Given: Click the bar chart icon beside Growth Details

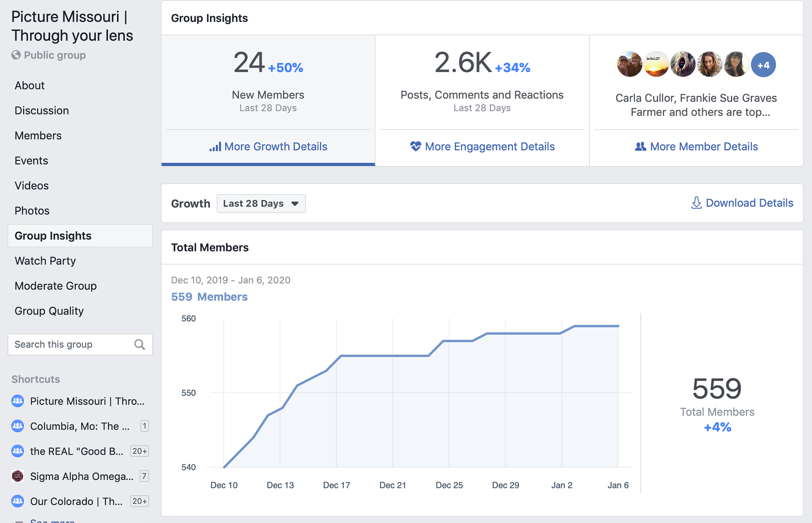Looking at the screenshot, I should pos(215,147).
